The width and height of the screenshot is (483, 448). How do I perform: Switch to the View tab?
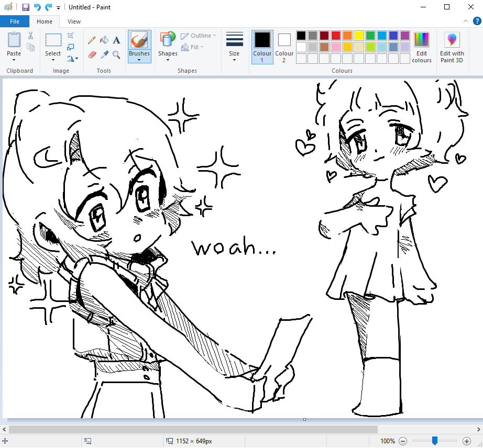point(74,21)
